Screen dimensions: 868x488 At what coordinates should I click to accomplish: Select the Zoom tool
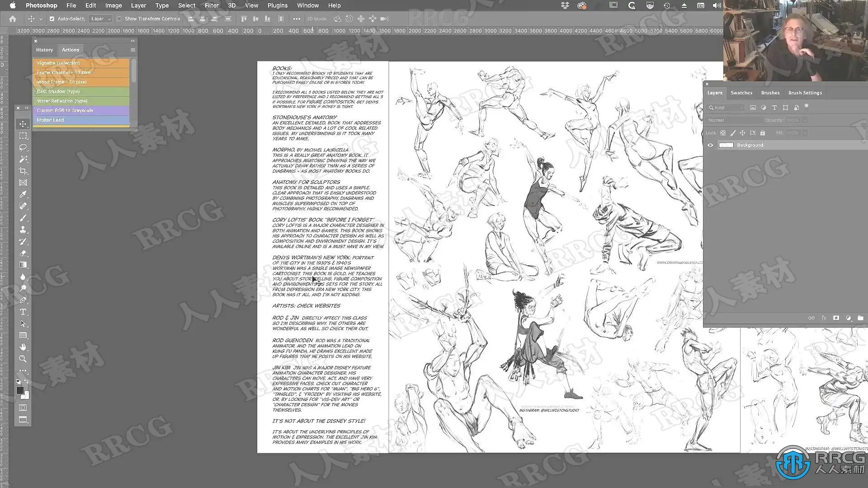pos(23,359)
